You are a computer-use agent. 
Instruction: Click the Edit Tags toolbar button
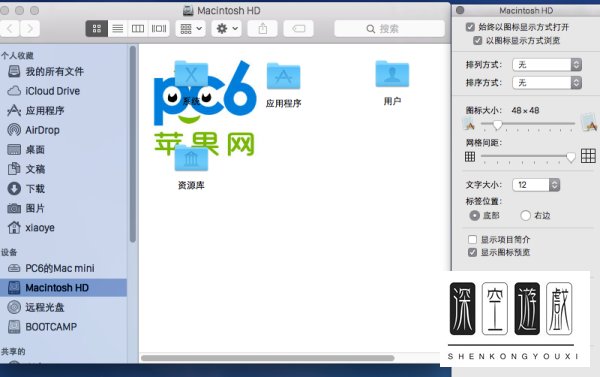coord(298,29)
